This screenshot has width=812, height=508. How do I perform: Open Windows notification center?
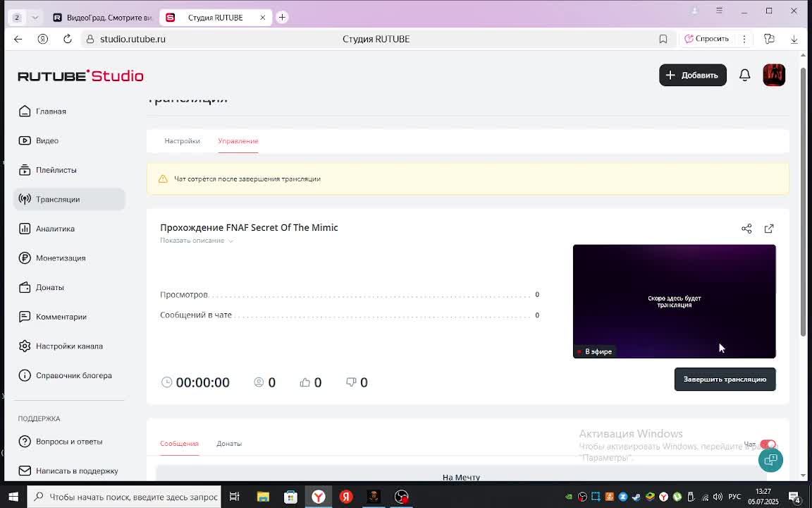[795, 497]
